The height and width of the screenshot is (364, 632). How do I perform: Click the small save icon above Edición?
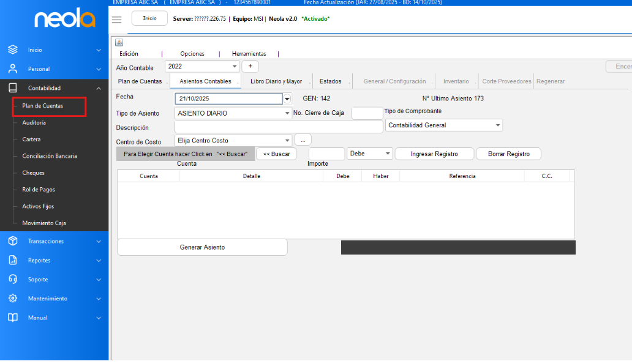119,42
